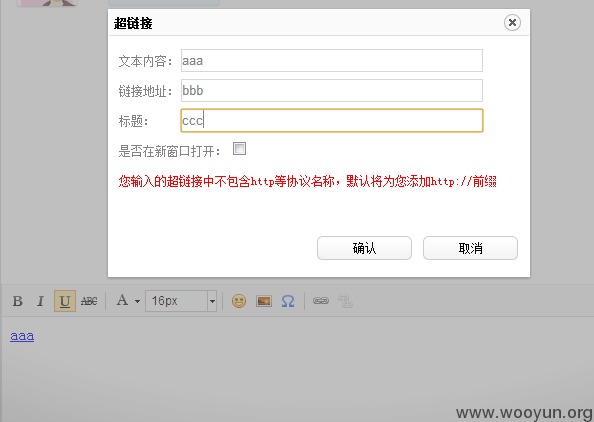Click the 文本内容 label
Image resolution: width=594 pixels, height=422 pixels.
(x=145, y=61)
